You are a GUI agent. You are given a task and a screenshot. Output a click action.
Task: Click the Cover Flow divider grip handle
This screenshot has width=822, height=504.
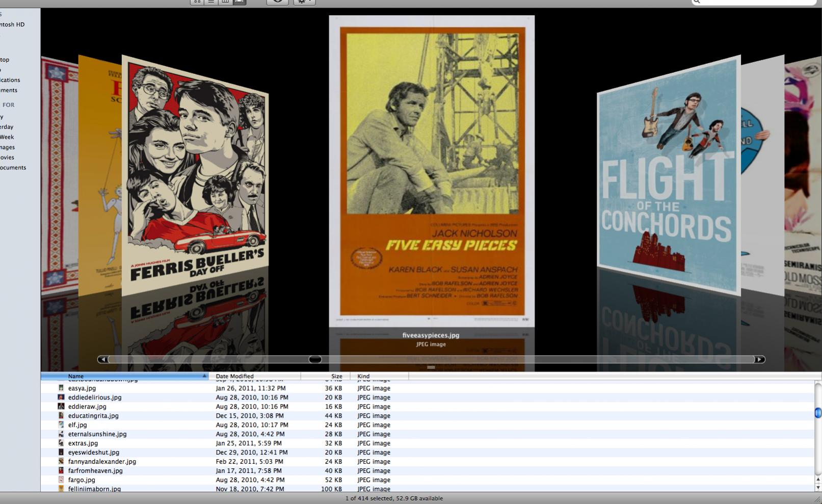(431, 367)
